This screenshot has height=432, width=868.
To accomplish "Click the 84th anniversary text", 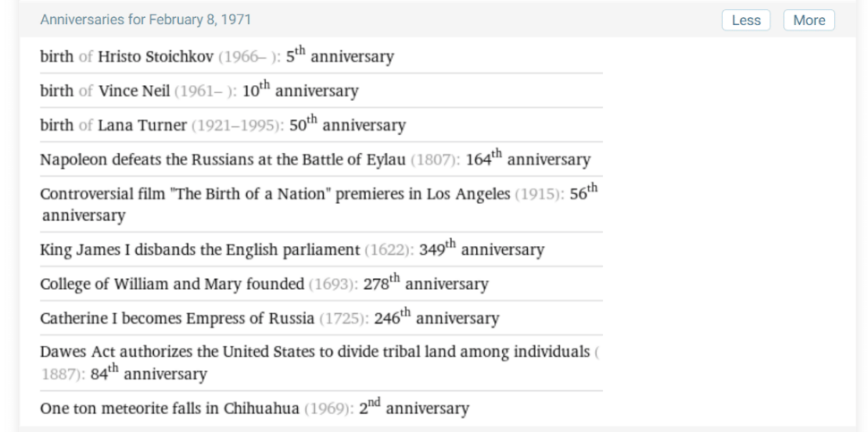I will click(149, 373).
